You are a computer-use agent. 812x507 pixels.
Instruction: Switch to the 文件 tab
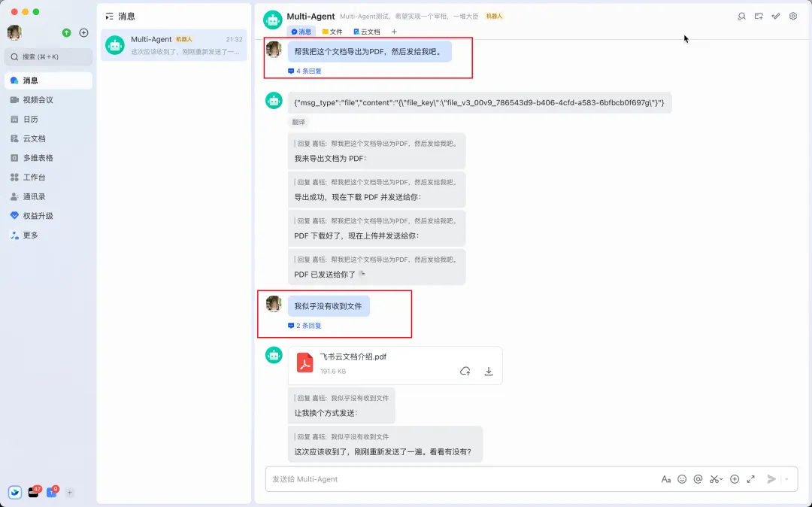[x=332, y=32]
